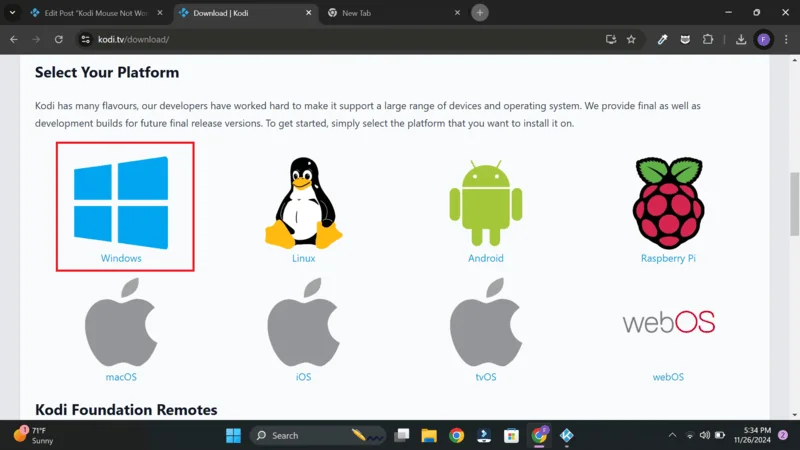The width and height of the screenshot is (800, 450).
Task: Open the iOS text link
Action: click(304, 377)
